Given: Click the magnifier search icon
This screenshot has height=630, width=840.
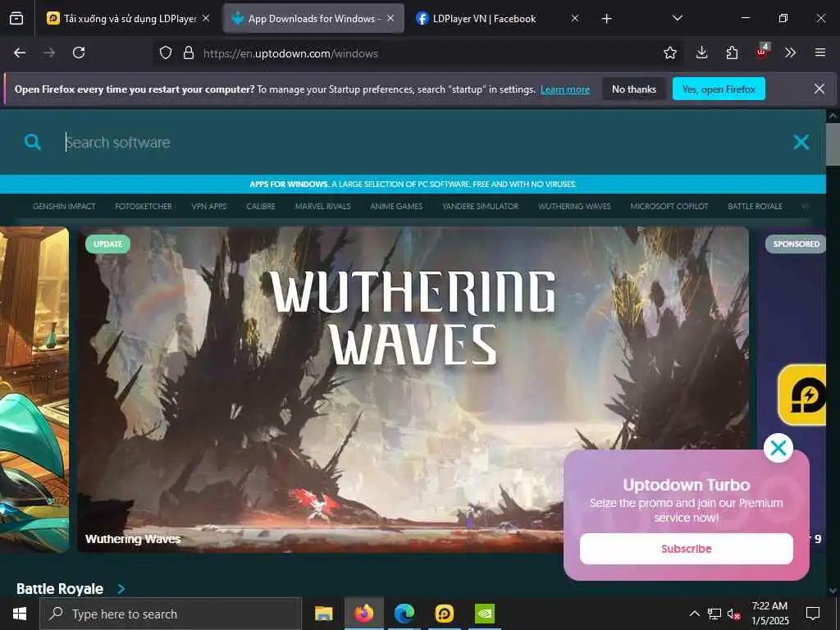Looking at the screenshot, I should tap(33, 142).
